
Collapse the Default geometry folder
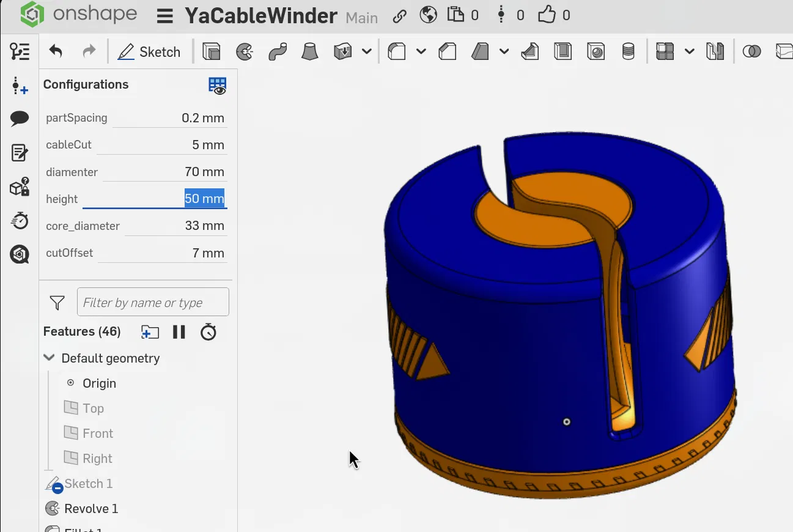(49, 358)
